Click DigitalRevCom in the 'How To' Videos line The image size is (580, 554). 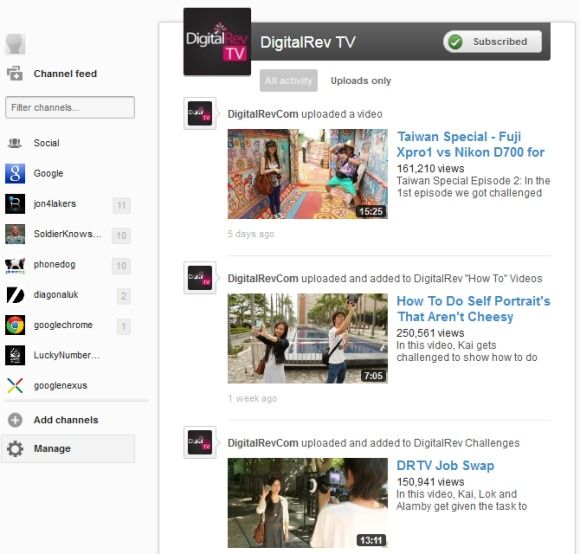pyautogui.click(x=263, y=278)
